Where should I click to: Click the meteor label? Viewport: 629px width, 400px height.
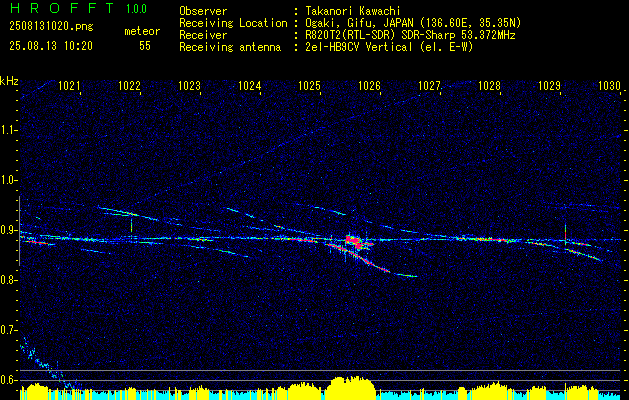[x=142, y=31]
